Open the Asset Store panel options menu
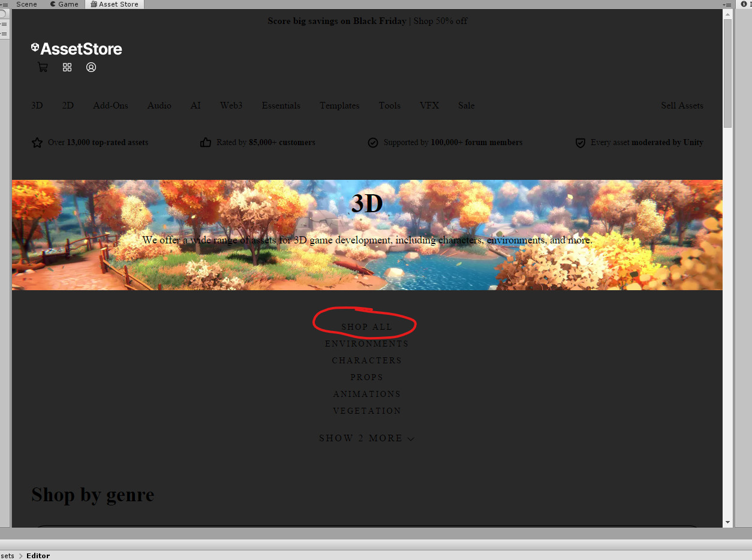The image size is (752, 560). click(727, 4)
